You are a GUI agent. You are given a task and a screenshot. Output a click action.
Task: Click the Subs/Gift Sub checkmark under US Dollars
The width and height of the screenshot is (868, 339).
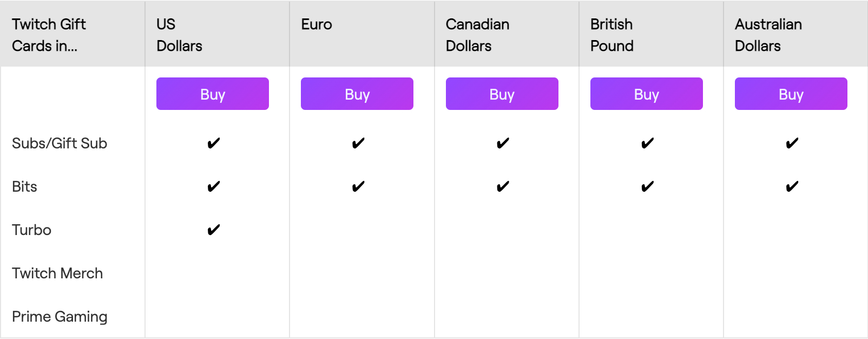pyautogui.click(x=214, y=144)
